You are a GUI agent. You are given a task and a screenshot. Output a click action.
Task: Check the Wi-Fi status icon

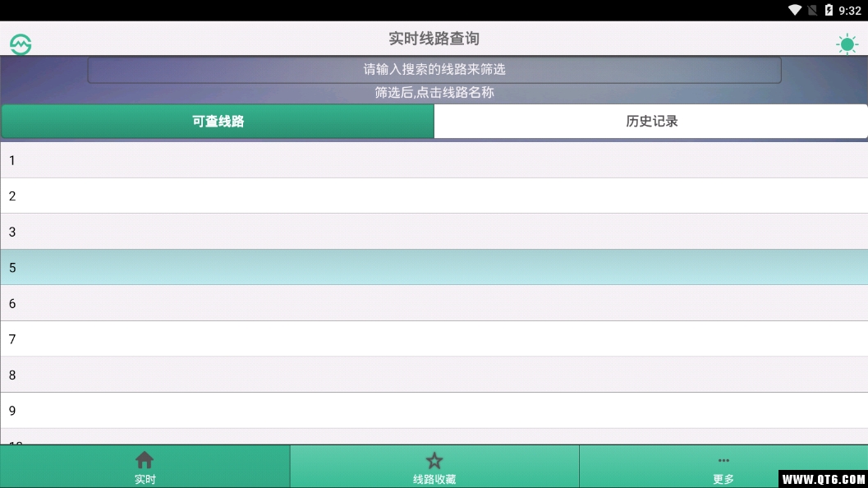pyautogui.click(x=795, y=10)
